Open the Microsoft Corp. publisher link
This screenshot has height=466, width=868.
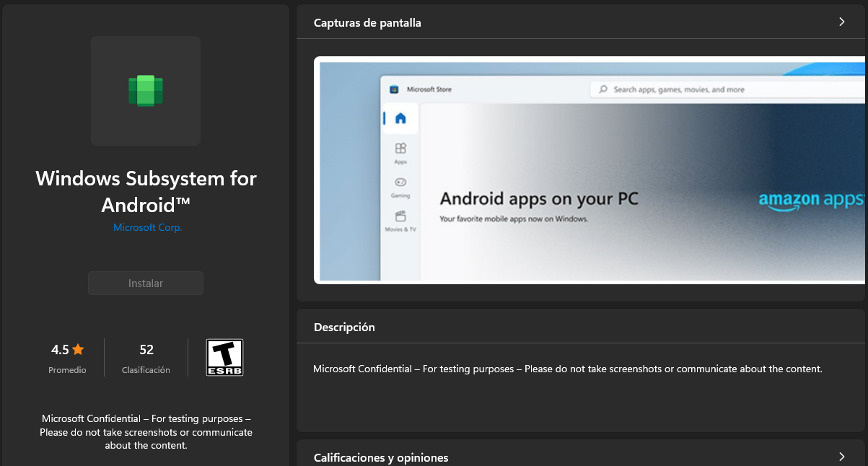[x=147, y=227]
